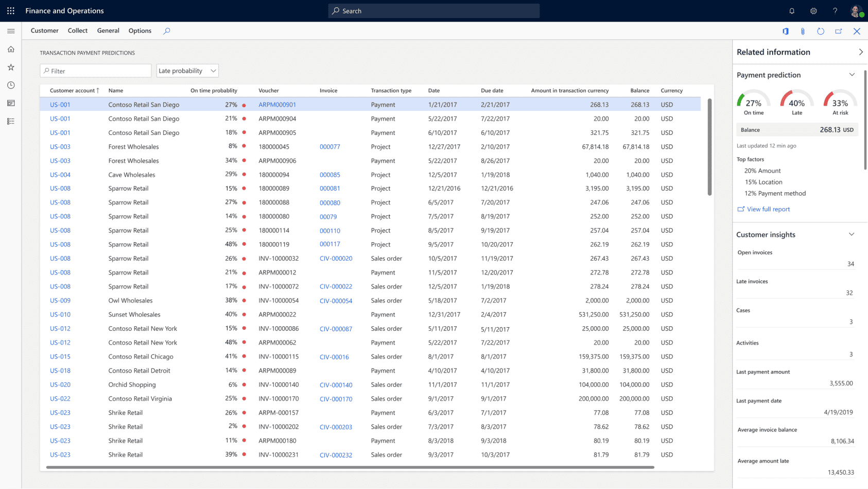Viewport: 868px width, 489px height.
Task: Open the Options menu
Action: pyautogui.click(x=140, y=31)
